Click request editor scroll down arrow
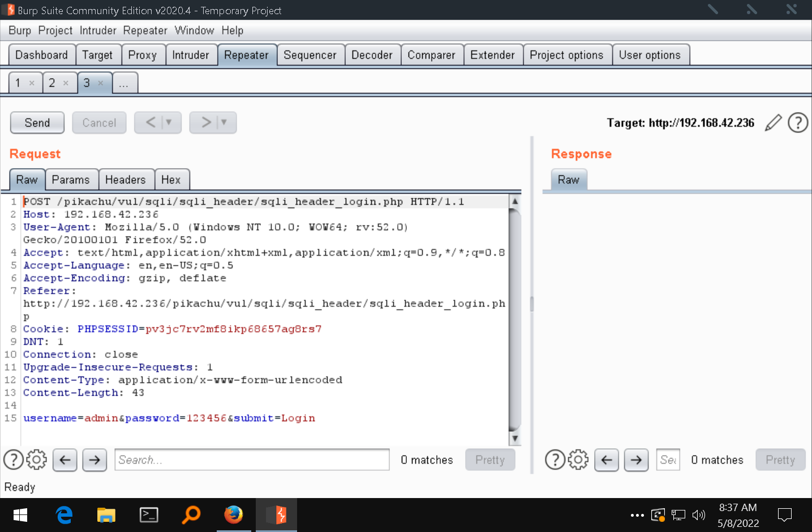The width and height of the screenshot is (812, 532). tap(515, 438)
